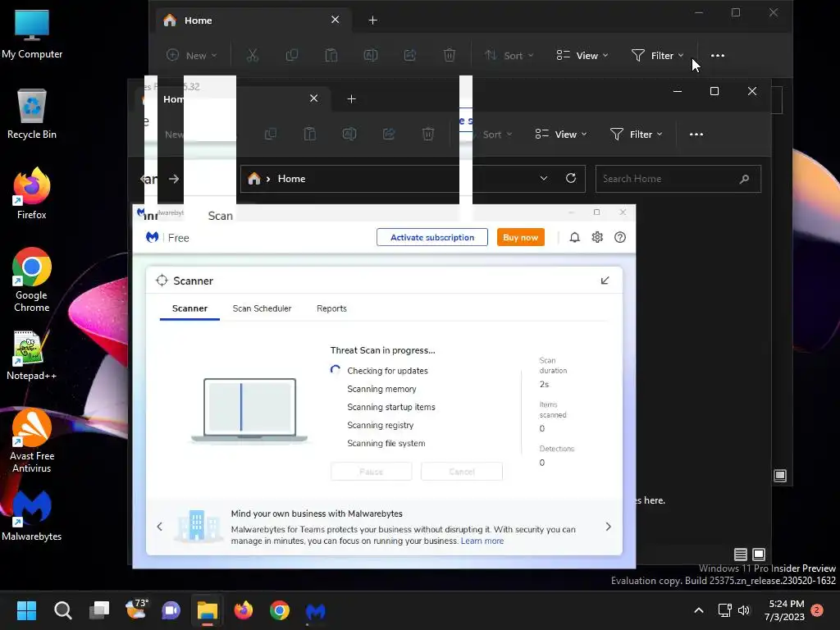Open taskbar Search

(x=62, y=610)
